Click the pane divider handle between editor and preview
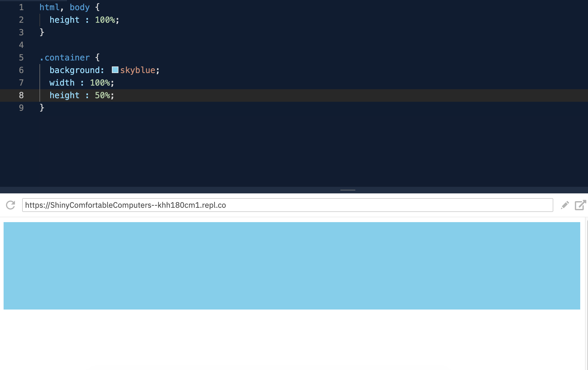 [x=348, y=190]
